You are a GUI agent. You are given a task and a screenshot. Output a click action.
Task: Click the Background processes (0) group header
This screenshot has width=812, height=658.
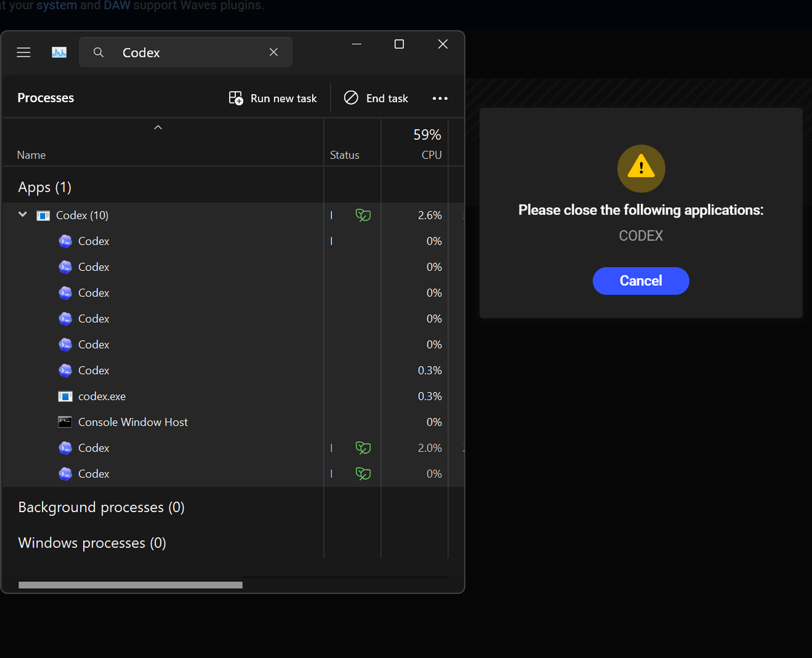click(x=101, y=507)
